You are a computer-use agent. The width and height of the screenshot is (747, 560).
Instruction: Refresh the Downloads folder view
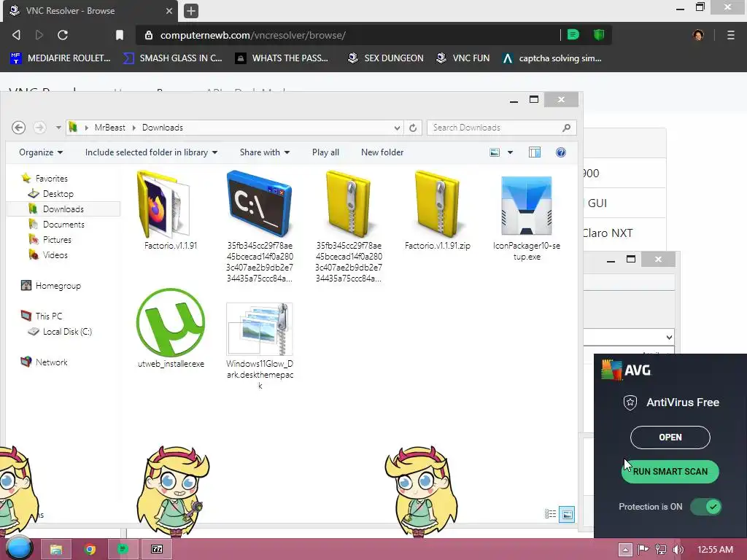click(413, 128)
